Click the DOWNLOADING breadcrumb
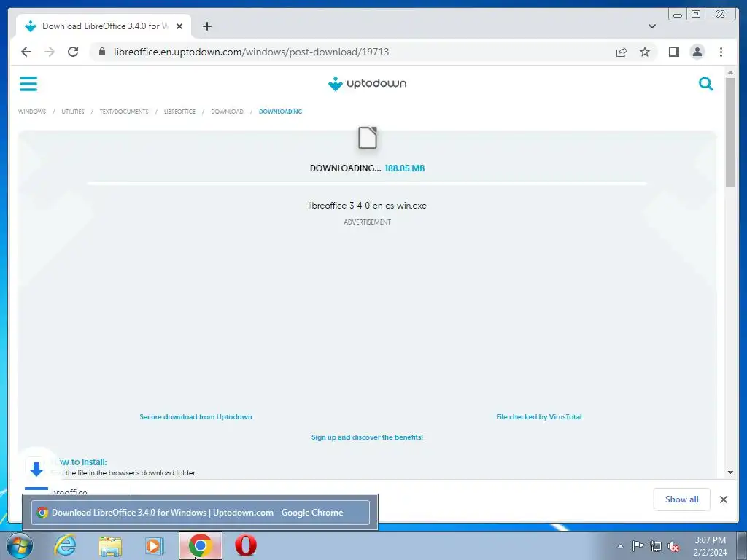The width and height of the screenshot is (747, 560). click(280, 112)
